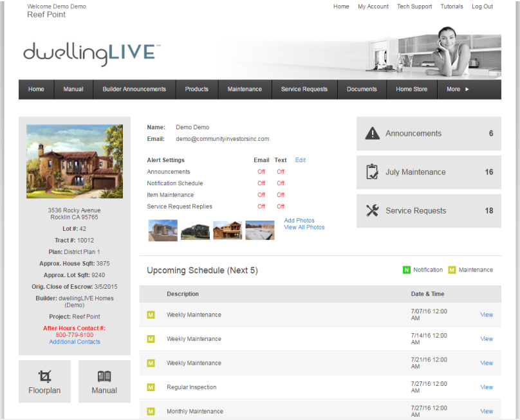Click the first house photo thumbnail
The height and width of the screenshot is (420, 520).
pos(163,230)
